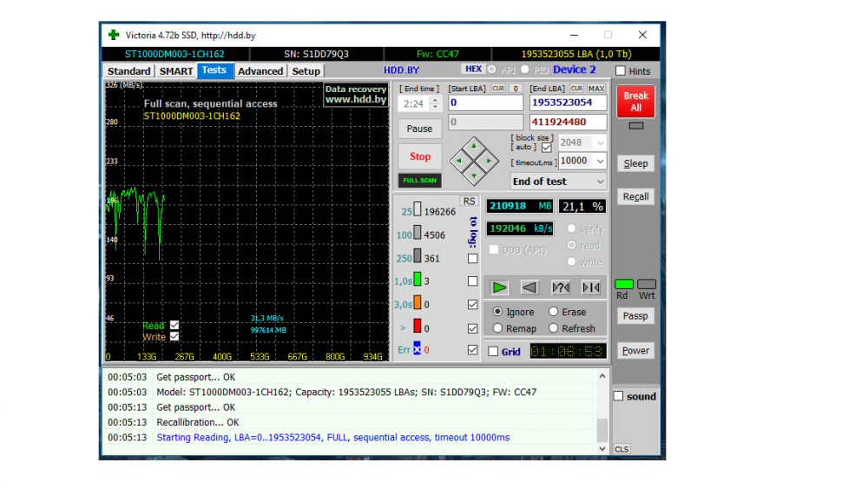The image size is (868, 489).
Task: Click the CLS clear log icon
Action: [x=621, y=449]
